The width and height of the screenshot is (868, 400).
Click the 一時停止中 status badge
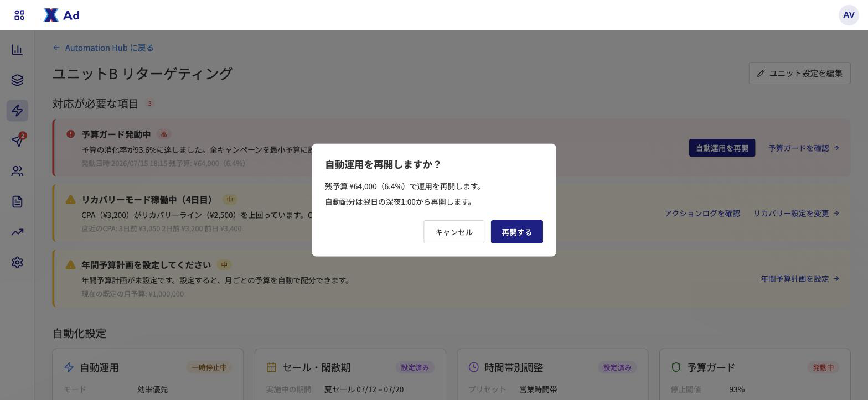click(x=209, y=367)
